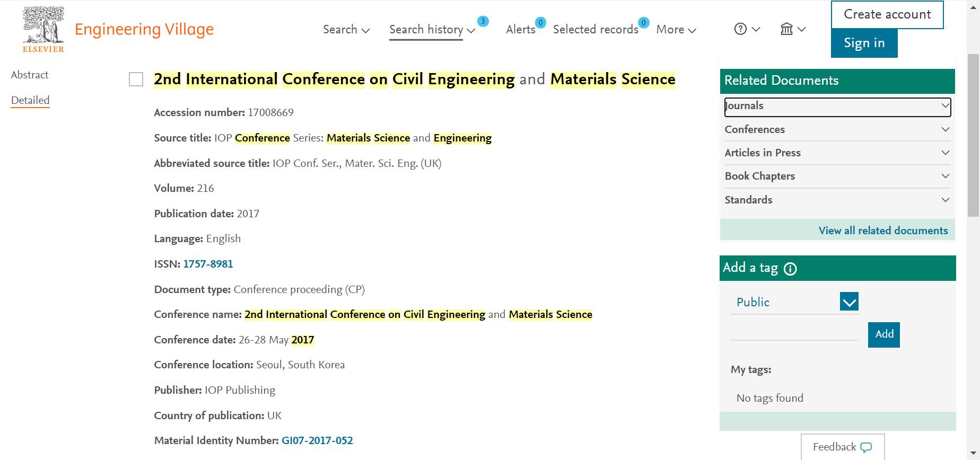Screen dimensions: 980x460
Task: Check the record selection checkbox
Action: point(136,79)
